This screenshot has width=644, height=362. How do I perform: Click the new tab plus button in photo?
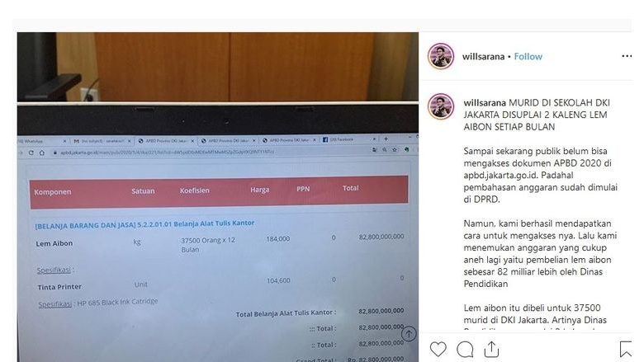point(386,139)
